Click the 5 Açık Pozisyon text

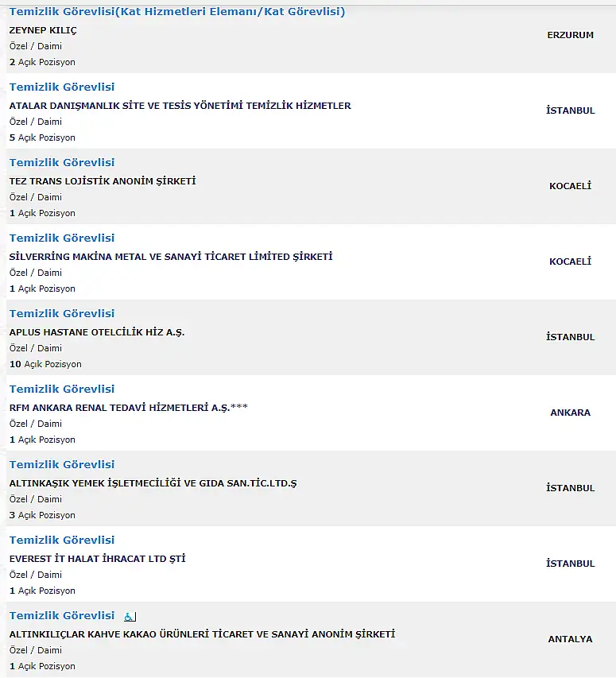[42, 138]
